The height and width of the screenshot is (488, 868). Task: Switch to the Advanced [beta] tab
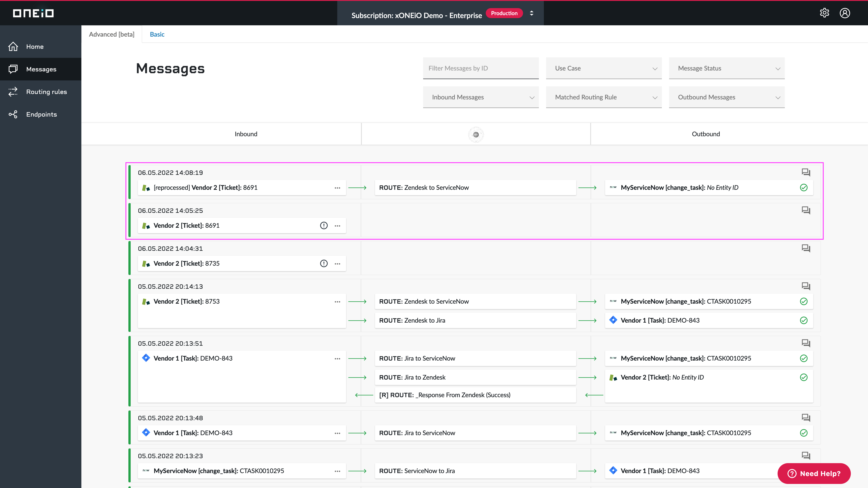[x=111, y=34]
